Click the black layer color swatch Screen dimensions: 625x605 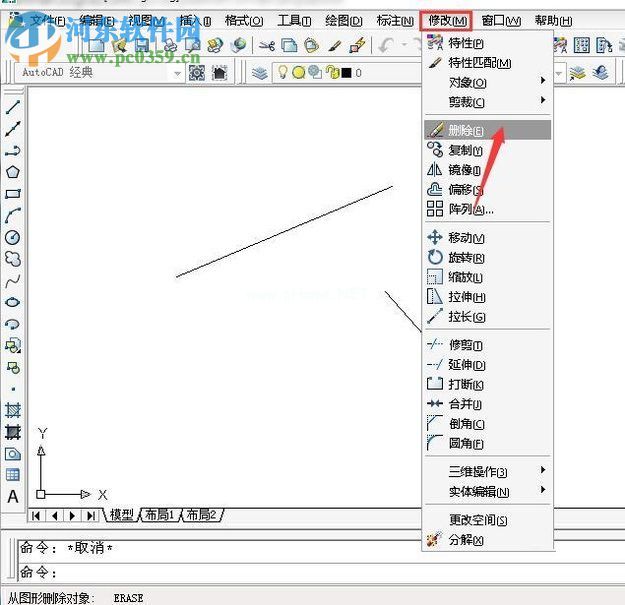point(344,73)
